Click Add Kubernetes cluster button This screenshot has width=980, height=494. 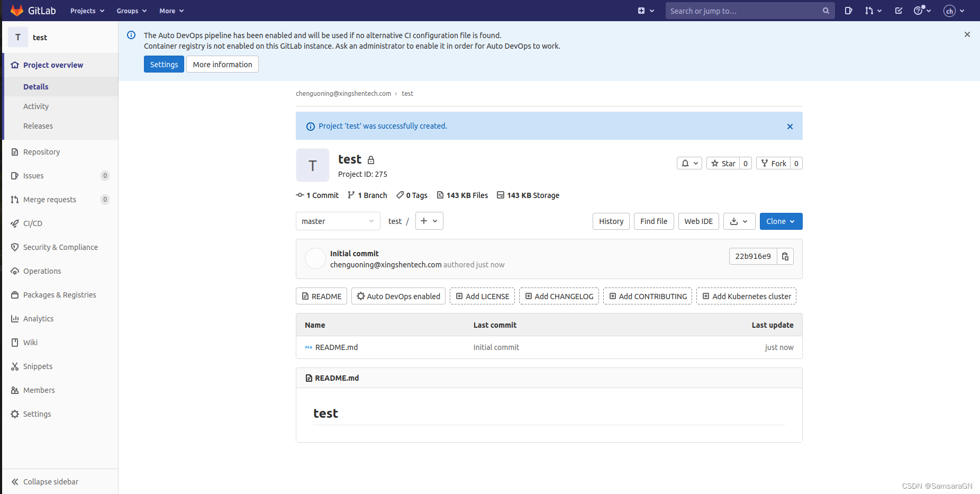pos(746,296)
